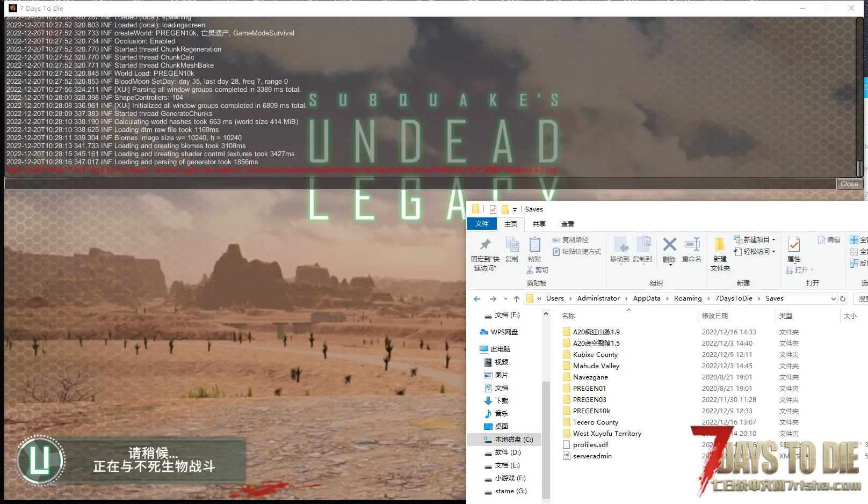This screenshot has width=868, height=504.
Task: Expand the Open dropdown in the ribbon
Action: tap(800, 270)
